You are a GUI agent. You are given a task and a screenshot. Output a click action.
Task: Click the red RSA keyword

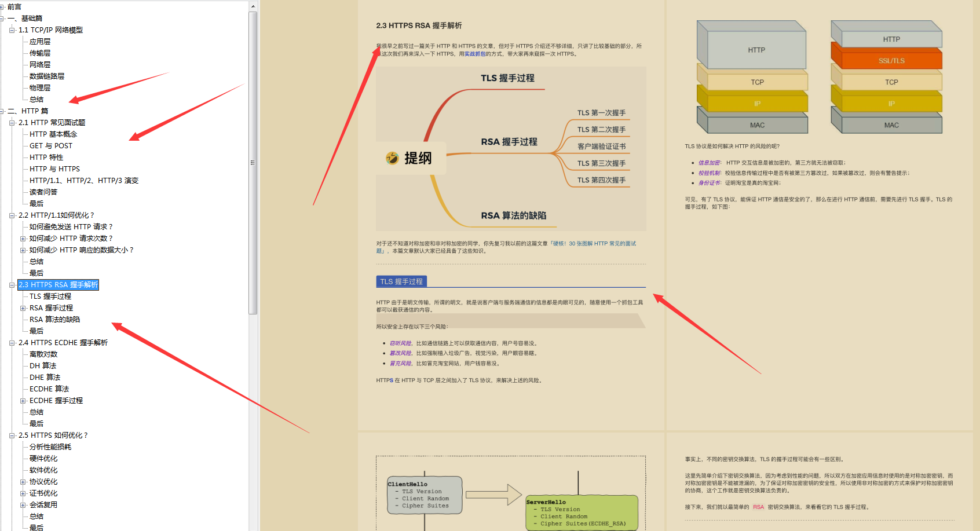click(x=758, y=507)
